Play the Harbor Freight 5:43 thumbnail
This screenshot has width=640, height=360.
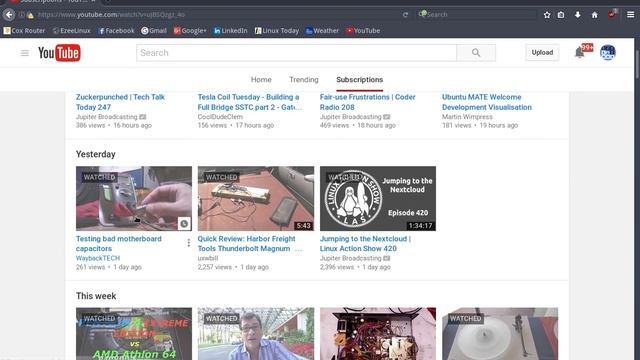256,198
